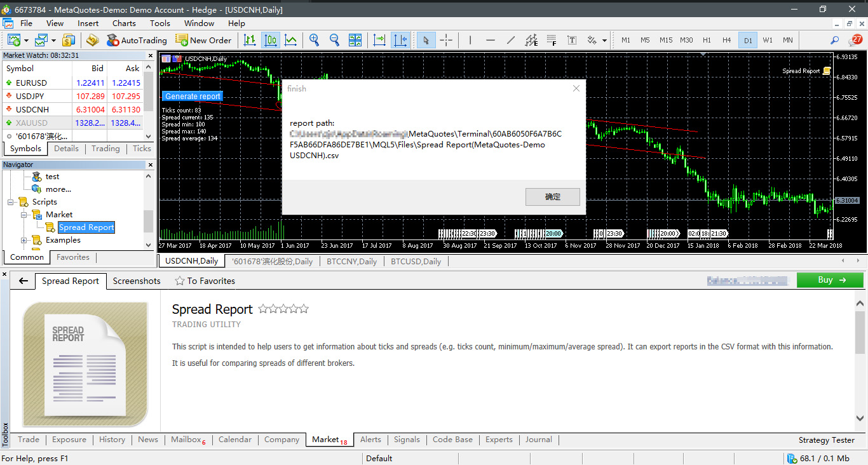This screenshot has width=868, height=465.
Task: Select the horizontal line drawing tool
Action: point(491,40)
